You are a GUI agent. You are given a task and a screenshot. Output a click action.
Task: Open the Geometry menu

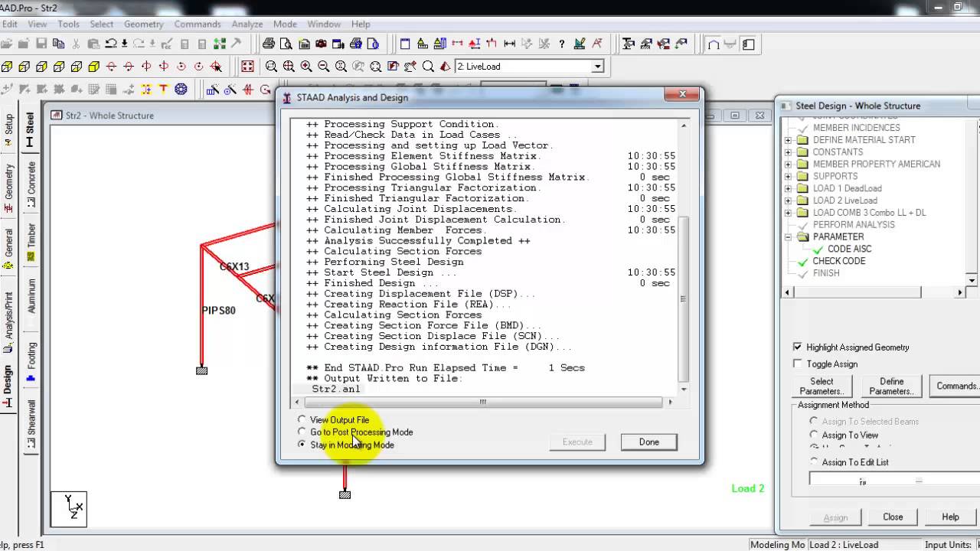(x=143, y=24)
